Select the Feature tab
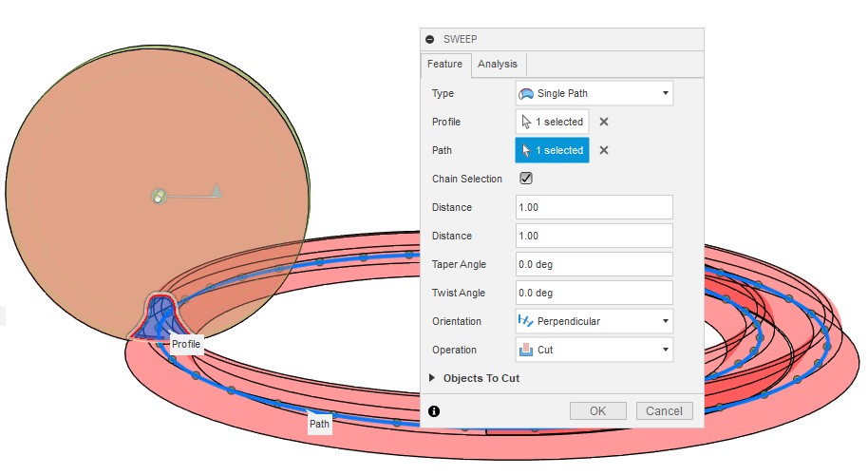This screenshot has height=475, width=868. (x=444, y=64)
